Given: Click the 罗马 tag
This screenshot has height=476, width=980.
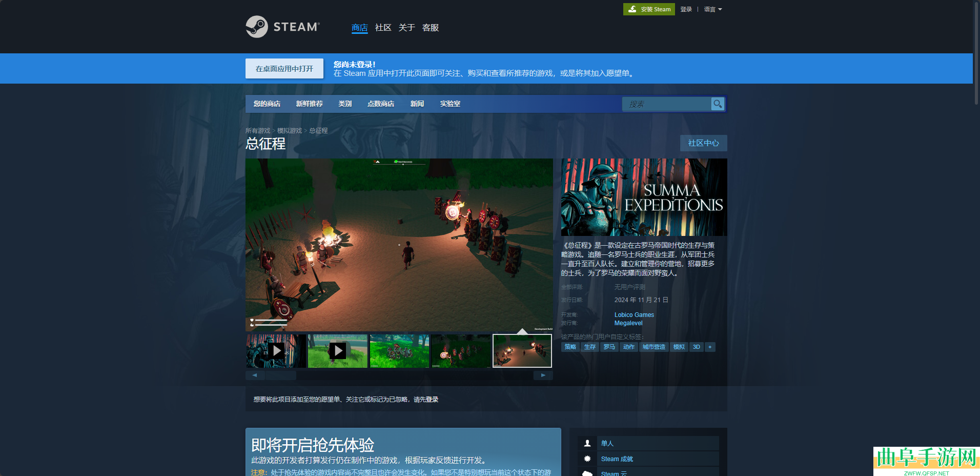Looking at the screenshot, I should click(609, 347).
